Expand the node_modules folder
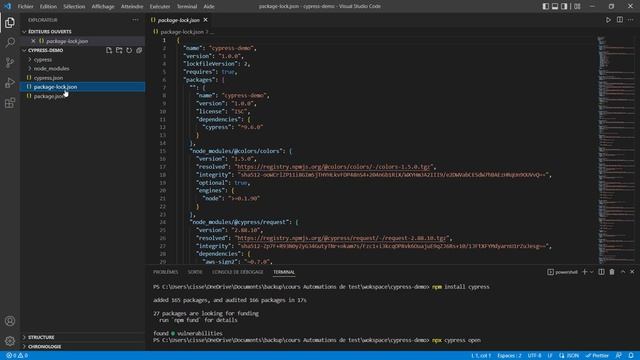The height and width of the screenshot is (360, 640). click(51, 69)
